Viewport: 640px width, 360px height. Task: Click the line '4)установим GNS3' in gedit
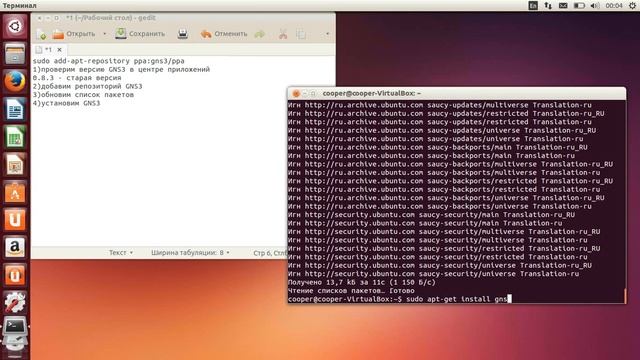pos(66,103)
